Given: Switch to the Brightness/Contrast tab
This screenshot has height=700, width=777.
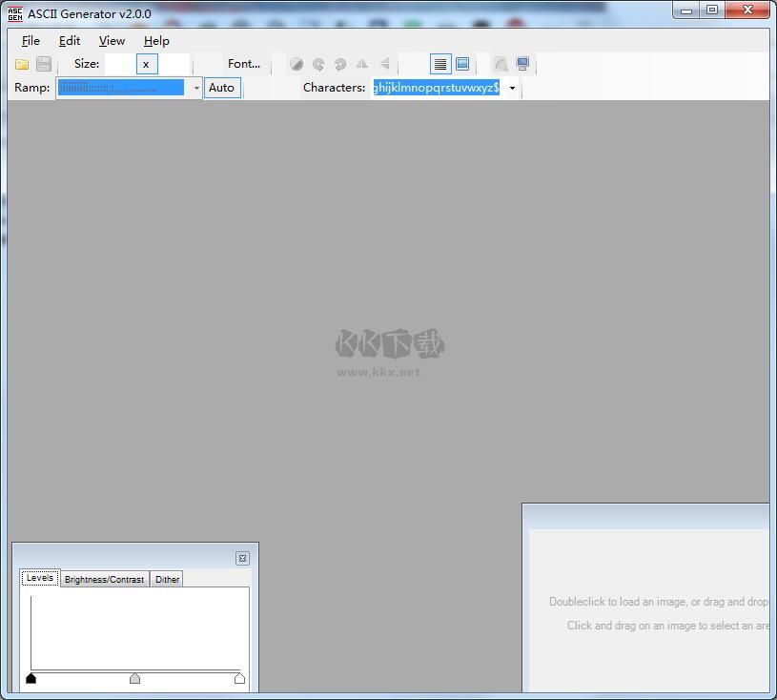Looking at the screenshot, I should pos(104,579).
